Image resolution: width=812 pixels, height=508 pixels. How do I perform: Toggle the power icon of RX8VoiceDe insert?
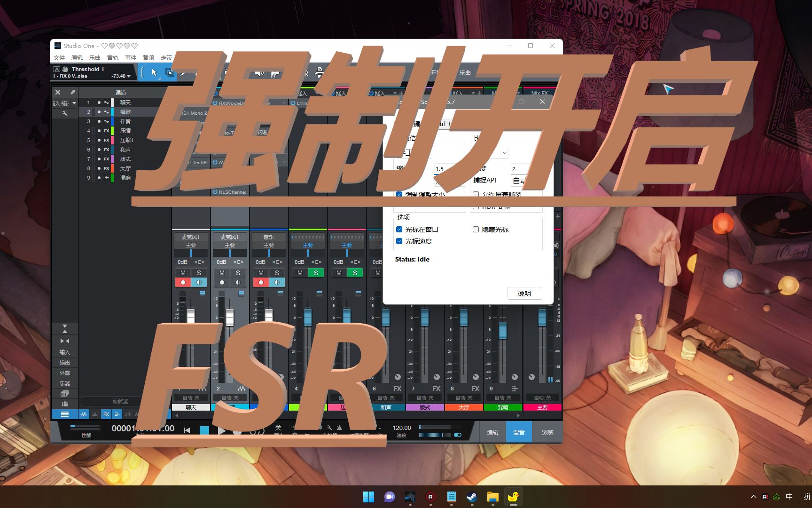click(215, 103)
